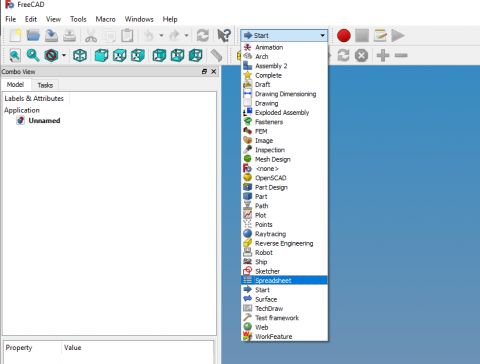Open the redo history dropdown arrow
Screen dimensions: 480x364
(186, 35)
